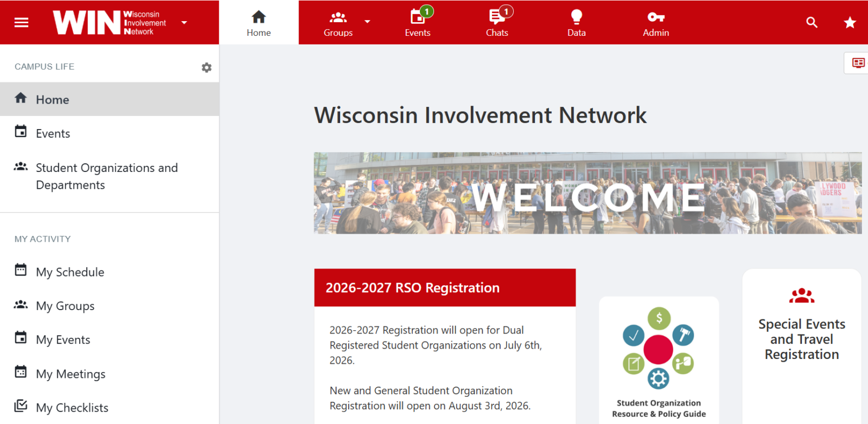Screen dimensions: 868x424
Task: Expand the Groups dropdown caret
Action: pos(367,22)
